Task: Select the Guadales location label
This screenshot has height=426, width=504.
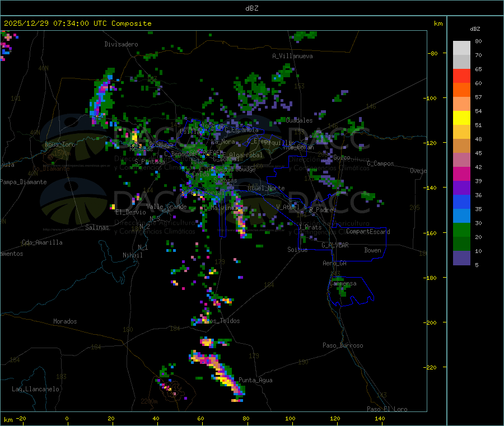Action: [x=299, y=120]
